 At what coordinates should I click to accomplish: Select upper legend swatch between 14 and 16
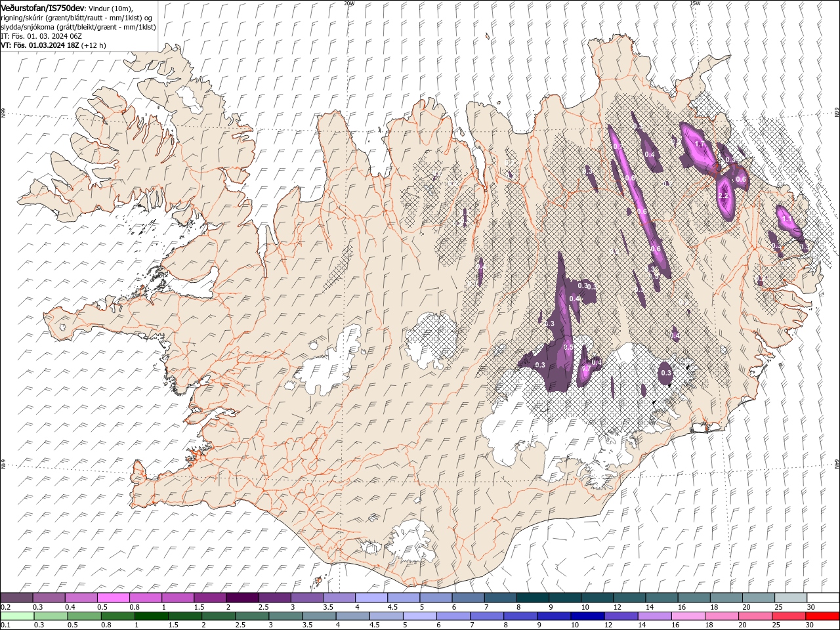click(661, 598)
